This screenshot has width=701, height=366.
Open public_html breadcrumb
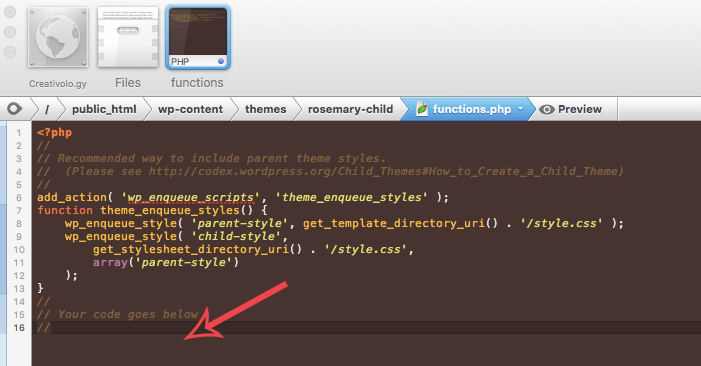(104, 109)
